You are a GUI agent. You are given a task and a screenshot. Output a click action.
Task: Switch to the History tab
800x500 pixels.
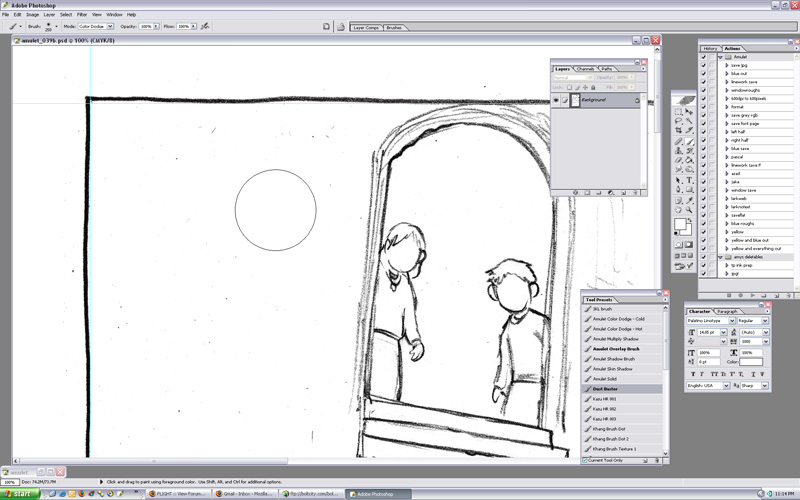pos(710,48)
